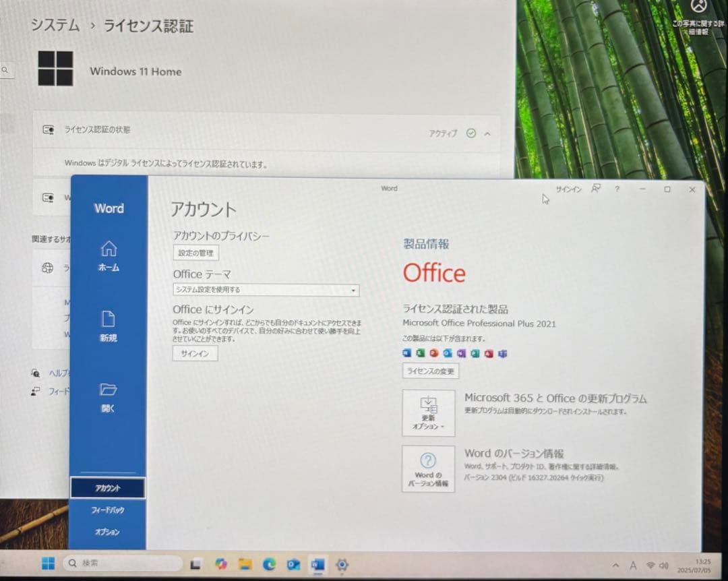Click the license change button

tap(430, 371)
